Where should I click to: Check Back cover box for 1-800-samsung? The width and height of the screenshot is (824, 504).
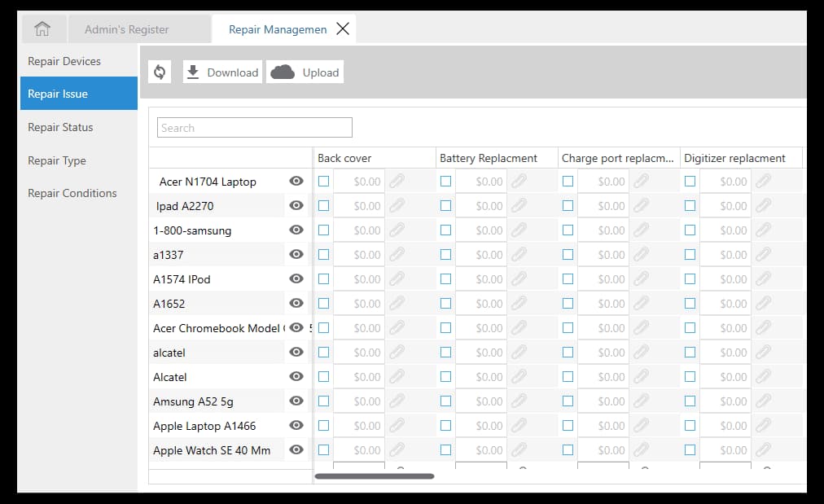324,230
